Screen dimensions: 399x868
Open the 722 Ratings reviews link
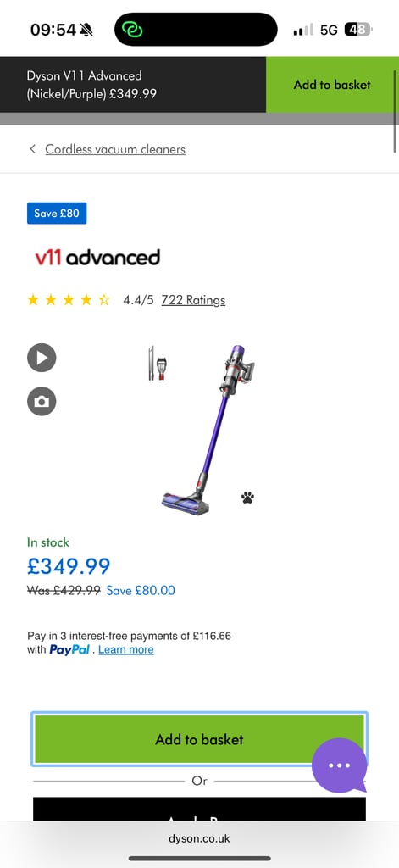pos(193,300)
